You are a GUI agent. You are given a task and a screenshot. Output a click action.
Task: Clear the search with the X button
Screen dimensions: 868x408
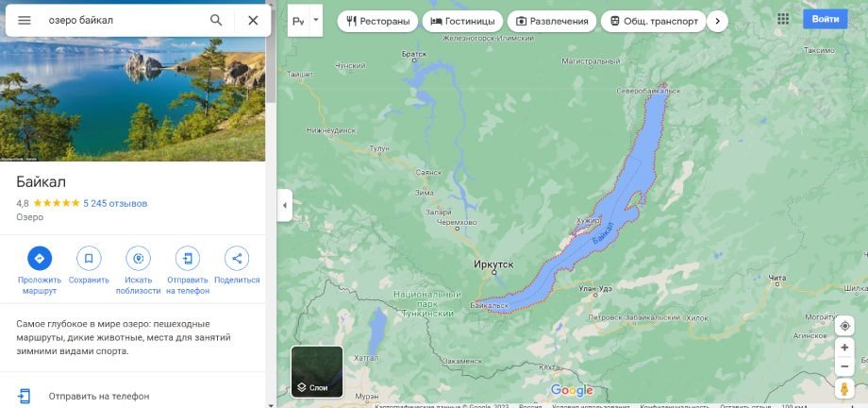click(253, 21)
